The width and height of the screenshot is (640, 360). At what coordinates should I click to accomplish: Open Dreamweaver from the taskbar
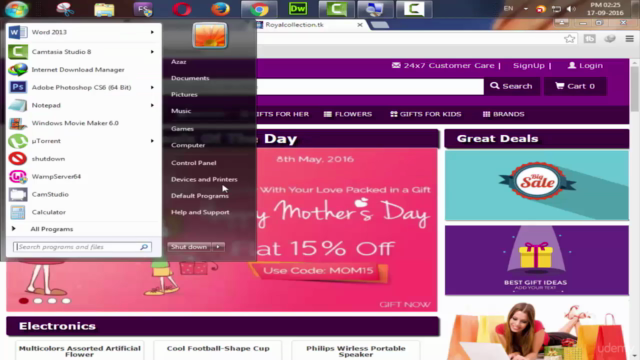[x=298, y=9]
